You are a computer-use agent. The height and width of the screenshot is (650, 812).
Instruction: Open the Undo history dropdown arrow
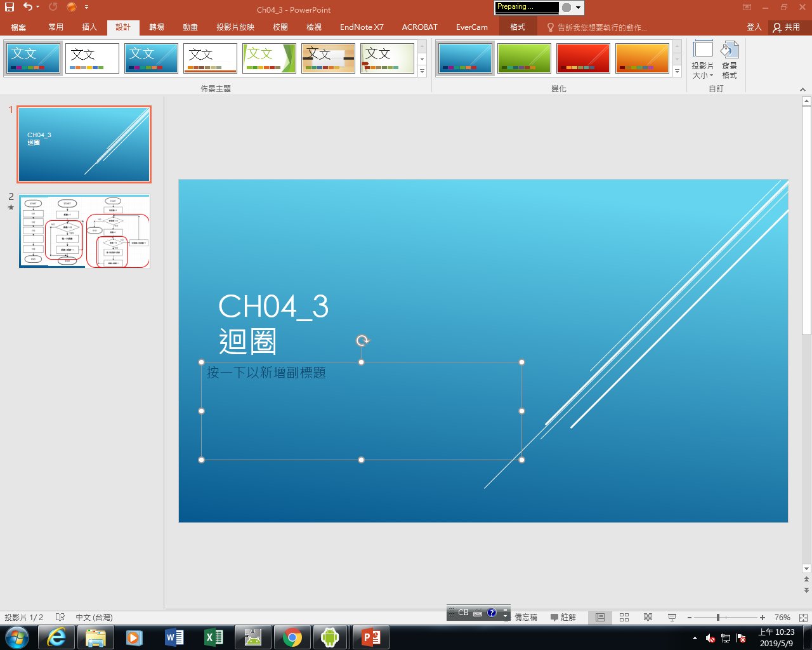coord(37,8)
